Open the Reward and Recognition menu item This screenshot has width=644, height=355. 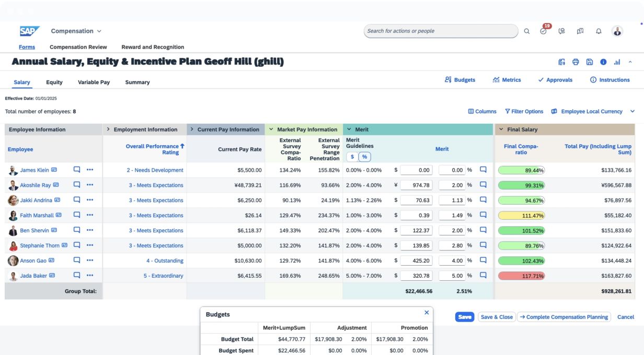point(153,47)
